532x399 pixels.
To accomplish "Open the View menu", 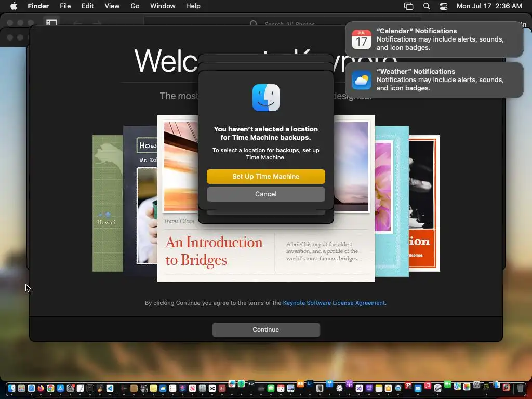I will click(112, 6).
